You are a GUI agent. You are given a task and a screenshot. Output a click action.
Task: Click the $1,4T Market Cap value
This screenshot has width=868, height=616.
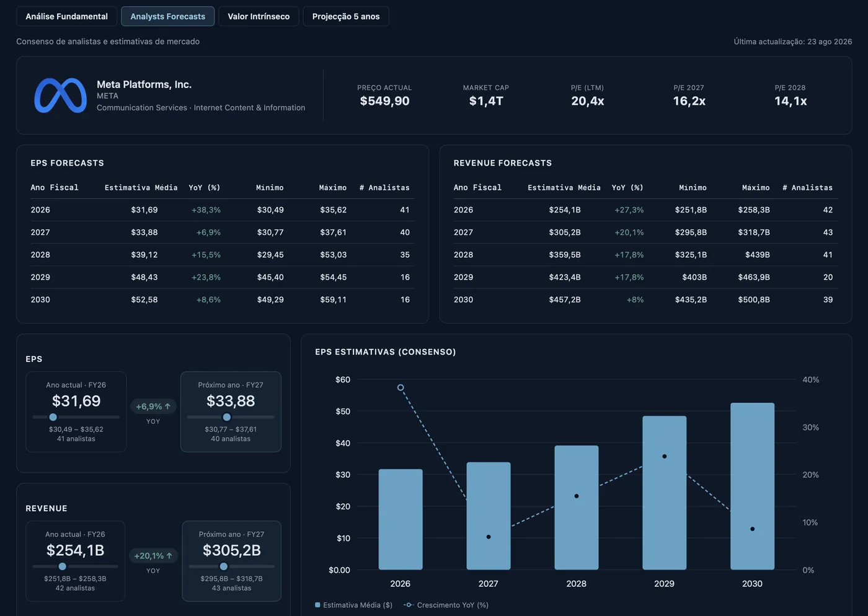coord(486,101)
